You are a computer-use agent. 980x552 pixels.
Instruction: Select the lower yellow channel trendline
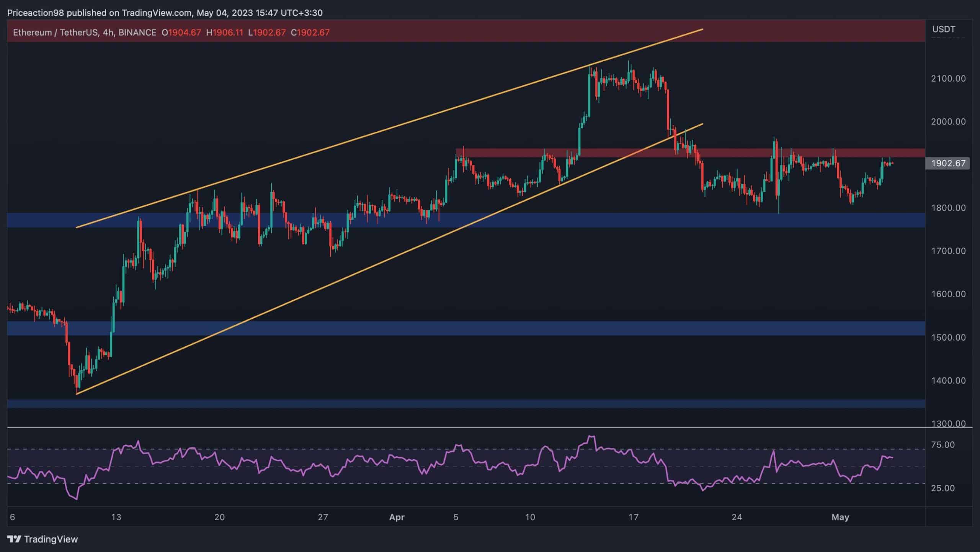point(390,259)
